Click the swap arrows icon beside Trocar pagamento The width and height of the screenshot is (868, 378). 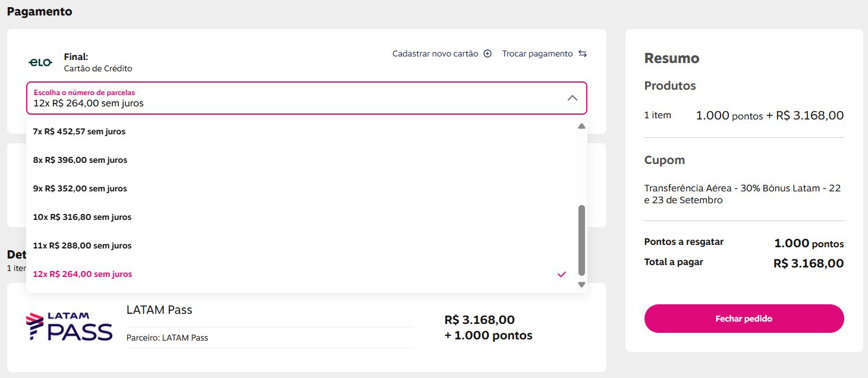coord(583,53)
